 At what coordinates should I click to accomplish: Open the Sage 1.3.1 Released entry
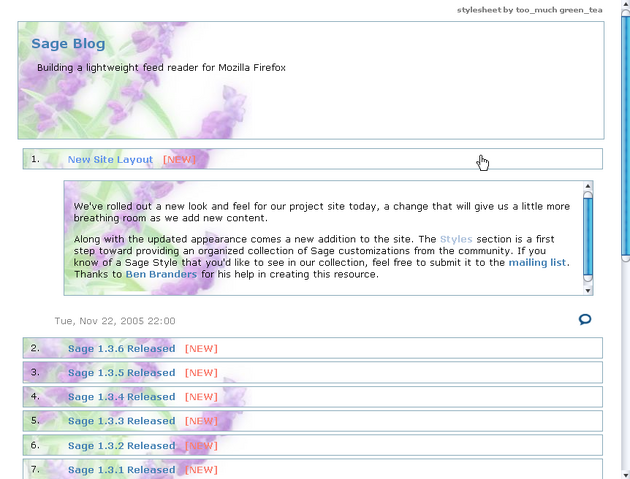click(x=121, y=470)
